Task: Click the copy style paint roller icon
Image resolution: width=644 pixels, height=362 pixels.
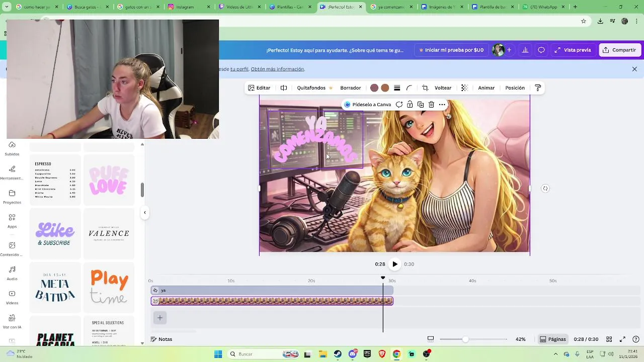Action: tap(538, 88)
